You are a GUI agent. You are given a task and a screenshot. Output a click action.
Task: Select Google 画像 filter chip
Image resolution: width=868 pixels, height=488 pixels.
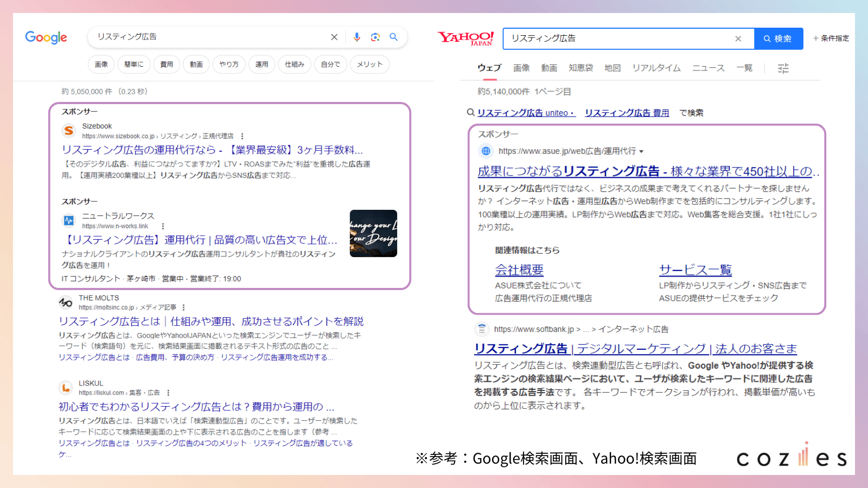point(101,64)
